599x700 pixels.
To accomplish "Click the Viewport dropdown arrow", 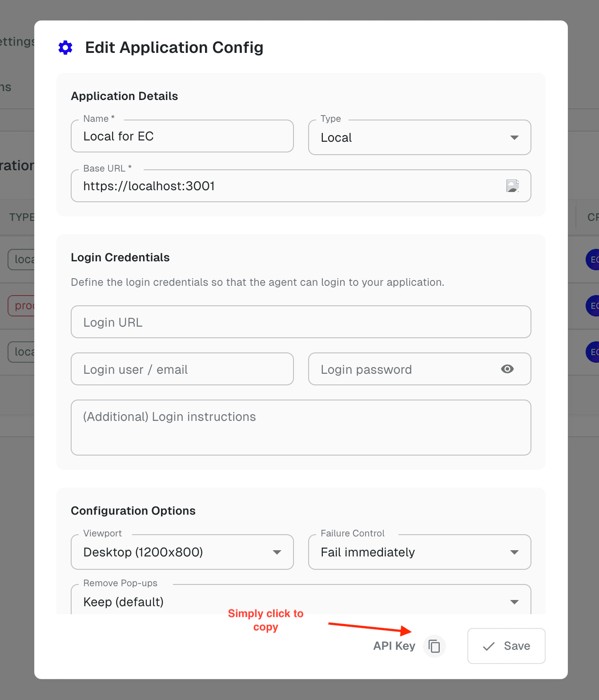I will click(x=277, y=552).
